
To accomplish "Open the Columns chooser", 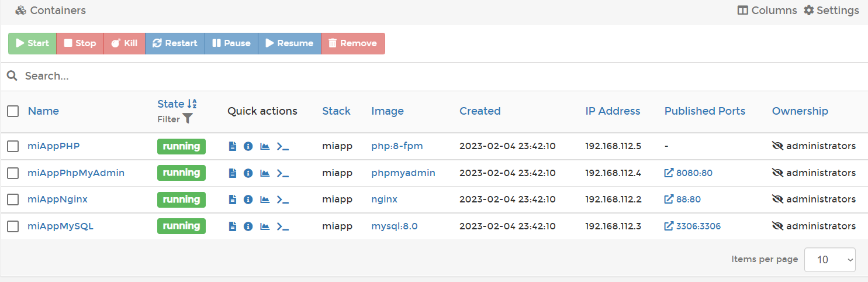I will pos(767,11).
